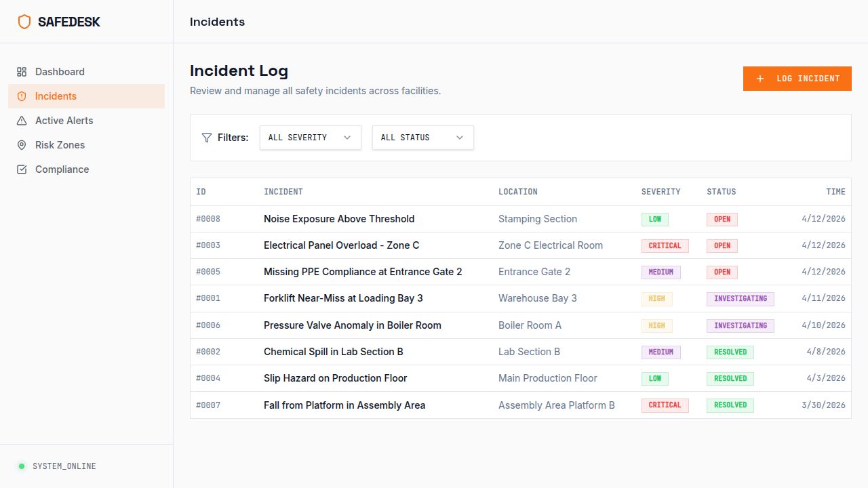This screenshot has width=868, height=488.
Task: Click the Incidents alert icon
Action: 21,96
